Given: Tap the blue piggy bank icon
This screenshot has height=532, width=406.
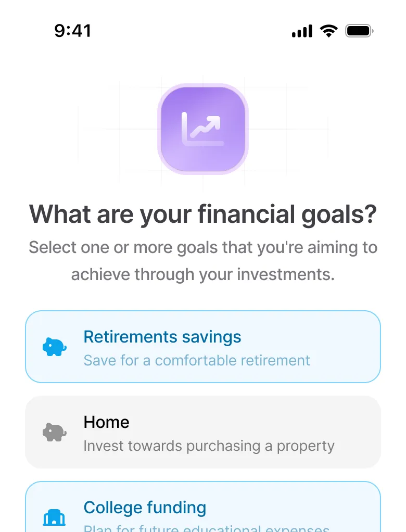Looking at the screenshot, I should [x=54, y=347].
